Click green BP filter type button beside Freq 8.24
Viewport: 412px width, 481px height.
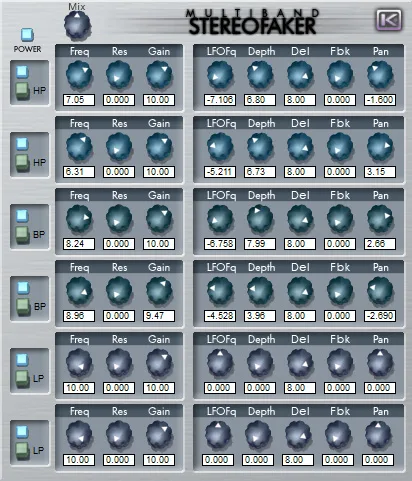tap(23, 235)
